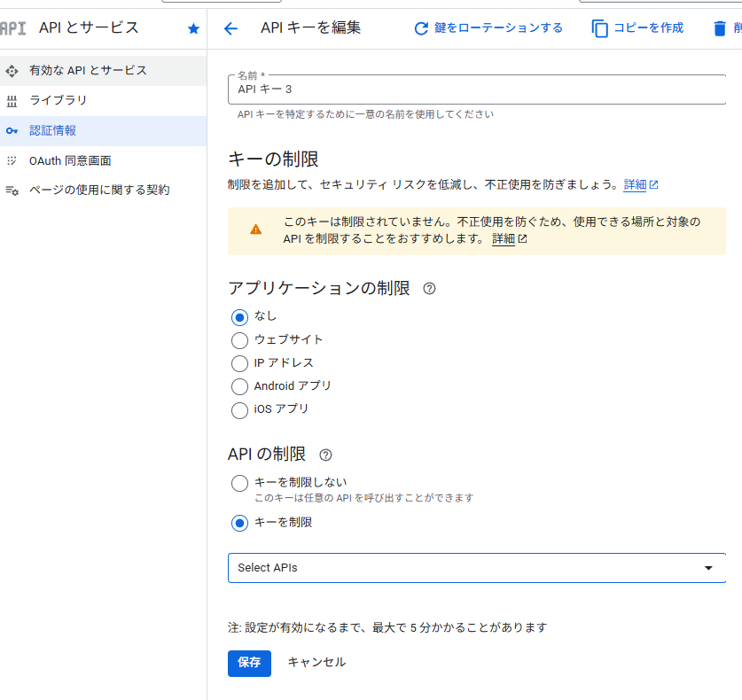Click the ライブラリ sidebar icon
742x700 pixels.
click(x=12, y=101)
